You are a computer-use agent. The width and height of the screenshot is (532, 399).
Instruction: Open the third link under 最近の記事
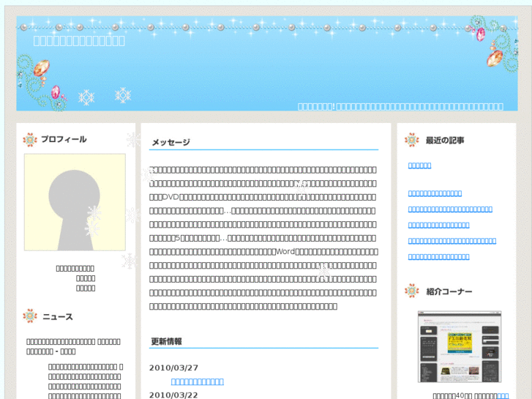449,209
